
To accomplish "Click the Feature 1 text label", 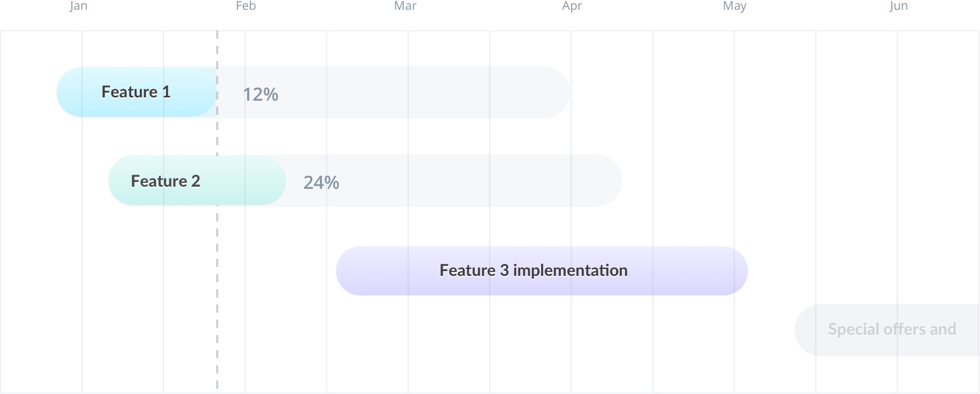I will pyautogui.click(x=136, y=92).
